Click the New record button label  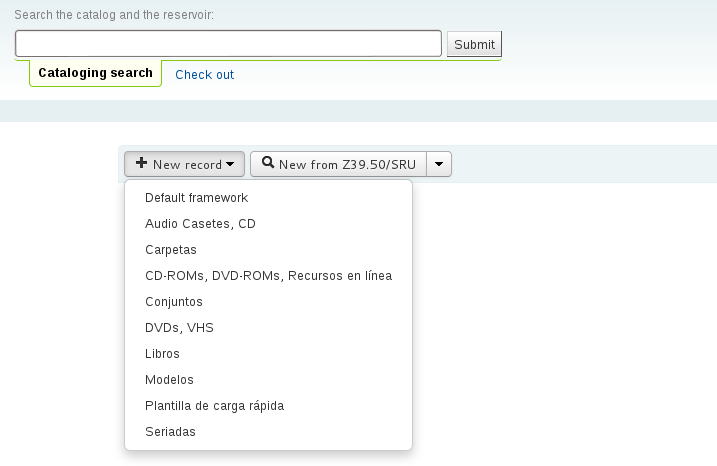(x=187, y=164)
